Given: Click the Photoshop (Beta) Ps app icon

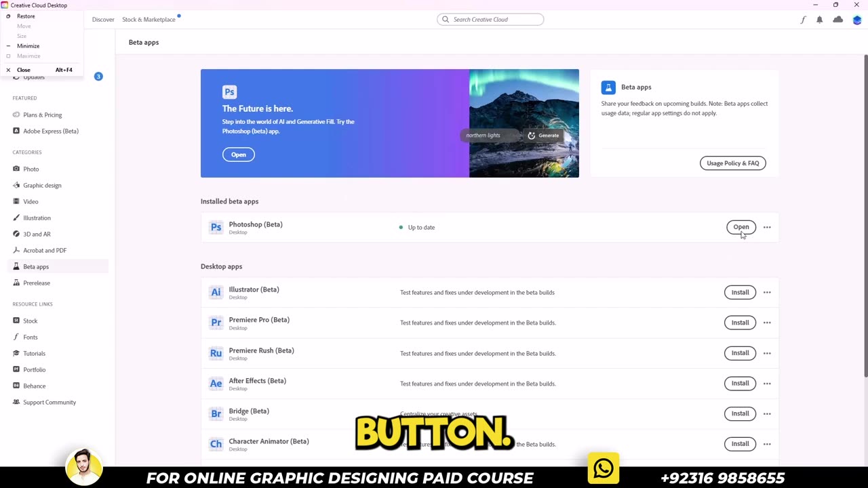Looking at the screenshot, I should coord(216,227).
